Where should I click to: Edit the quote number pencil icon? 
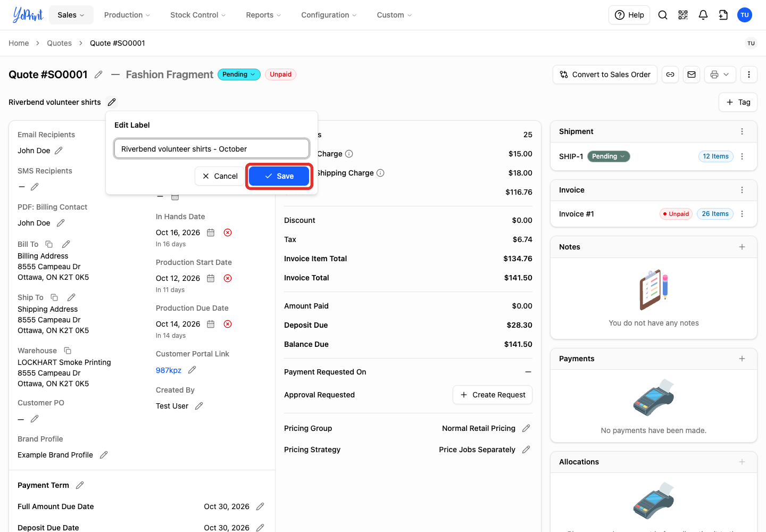[98, 74]
